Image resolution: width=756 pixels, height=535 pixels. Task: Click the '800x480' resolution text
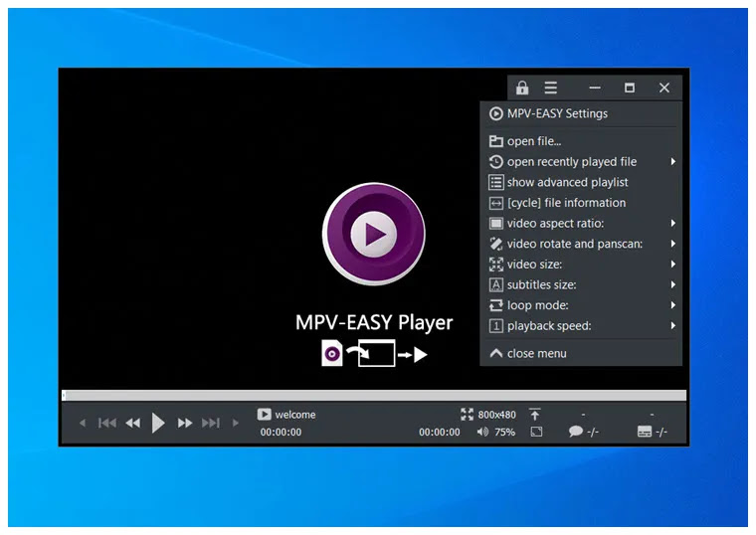pos(496,415)
